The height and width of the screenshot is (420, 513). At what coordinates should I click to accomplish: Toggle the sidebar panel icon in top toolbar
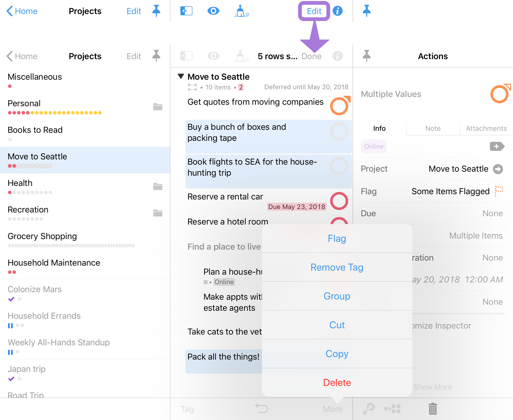186,11
